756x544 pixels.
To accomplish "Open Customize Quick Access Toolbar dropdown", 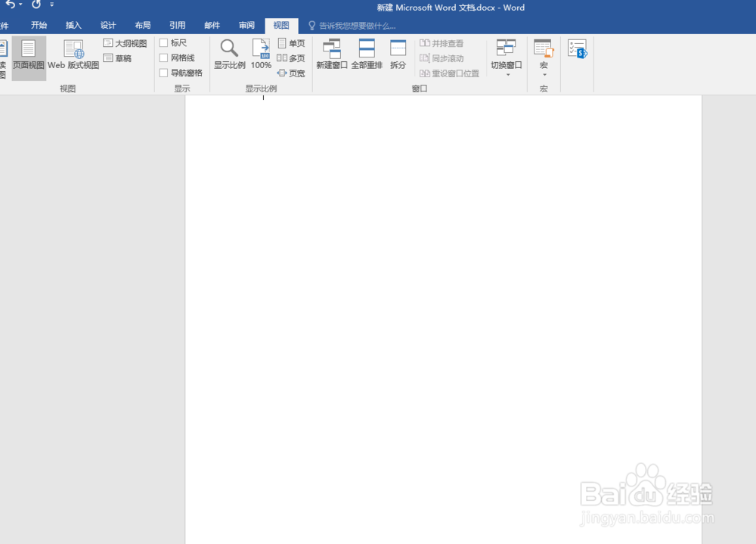I will point(51,5).
